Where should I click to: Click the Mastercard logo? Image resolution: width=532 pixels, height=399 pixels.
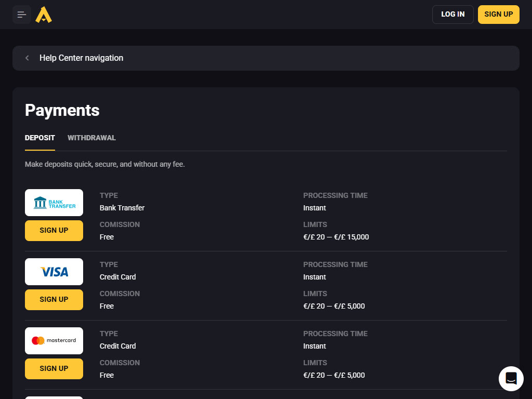(x=54, y=341)
